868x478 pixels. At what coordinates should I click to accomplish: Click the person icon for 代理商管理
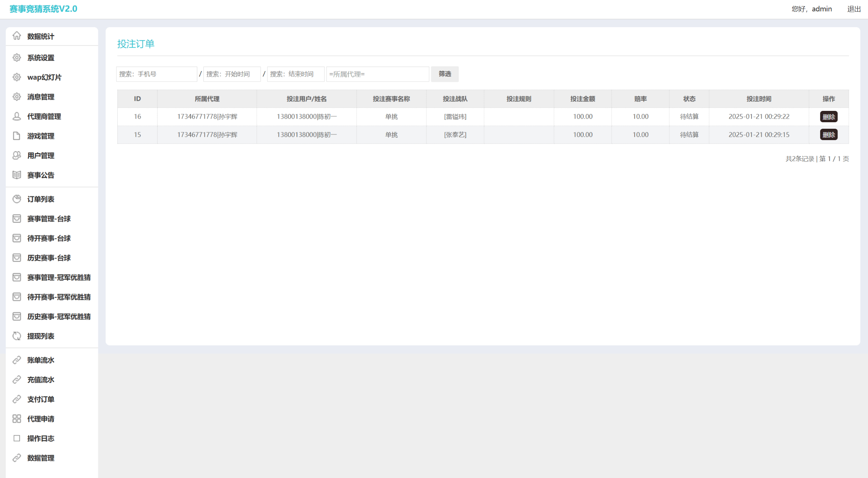click(17, 117)
